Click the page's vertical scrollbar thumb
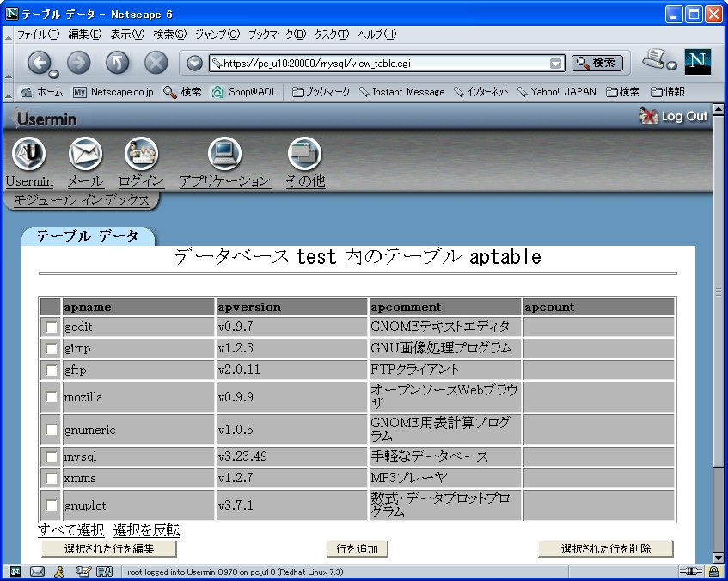Image resolution: width=728 pixels, height=581 pixels. (719, 291)
